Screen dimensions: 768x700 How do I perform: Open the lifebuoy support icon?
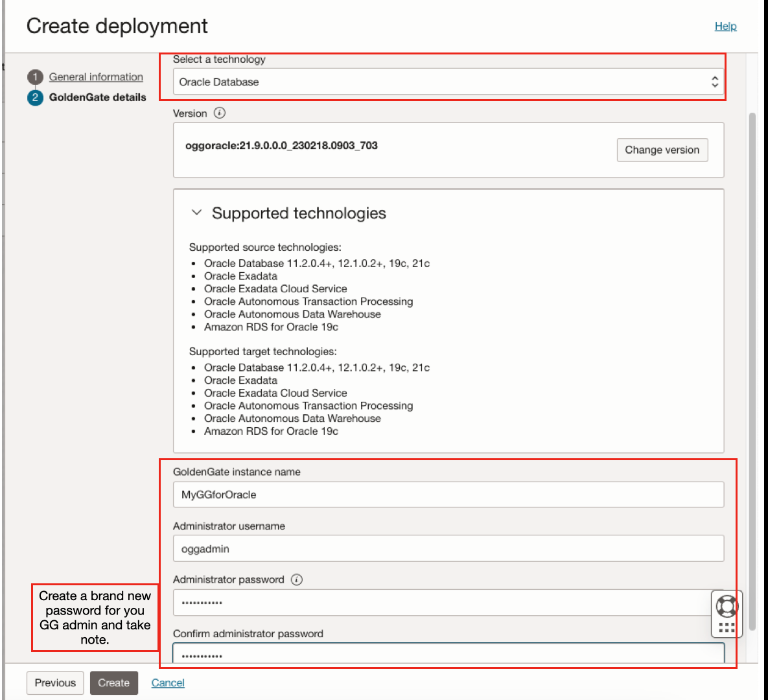point(727,607)
